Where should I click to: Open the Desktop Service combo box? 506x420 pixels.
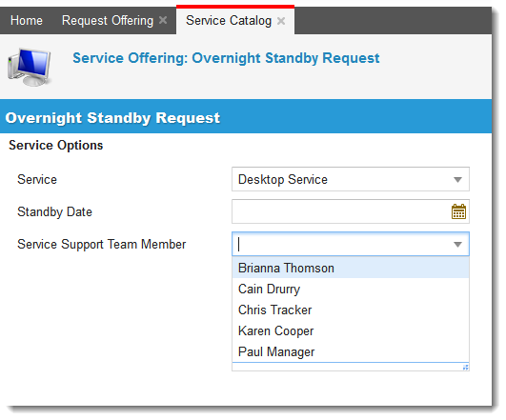[351, 179]
